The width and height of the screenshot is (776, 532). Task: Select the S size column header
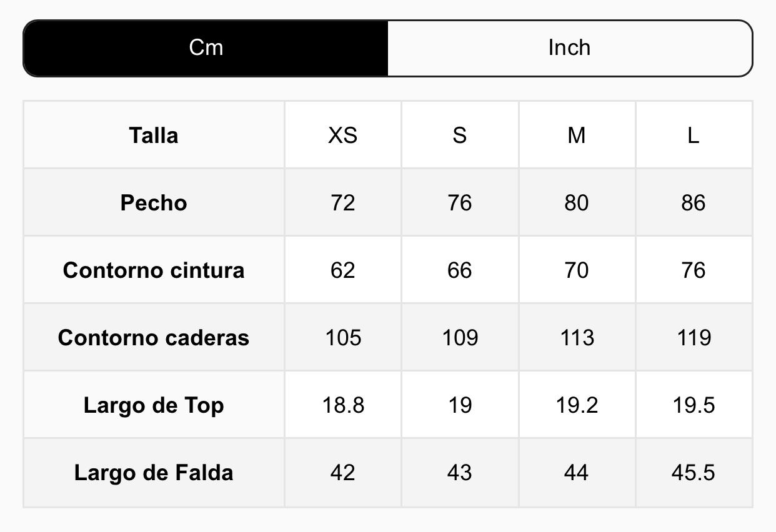pos(460,135)
